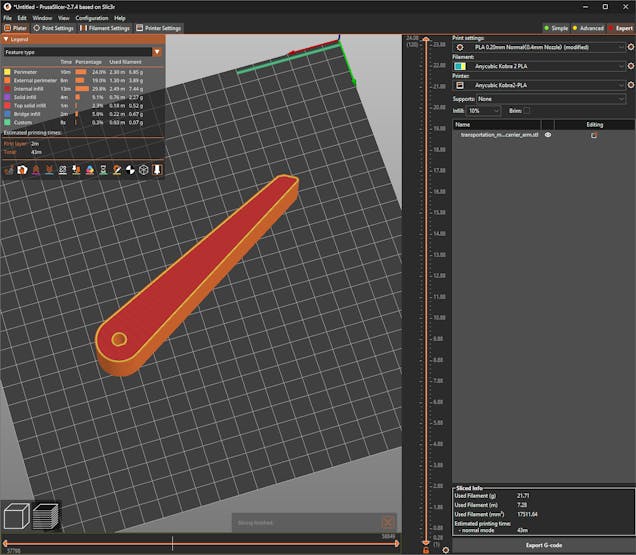
Task: Open the Infill percentage dropdown
Action: (x=483, y=110)
